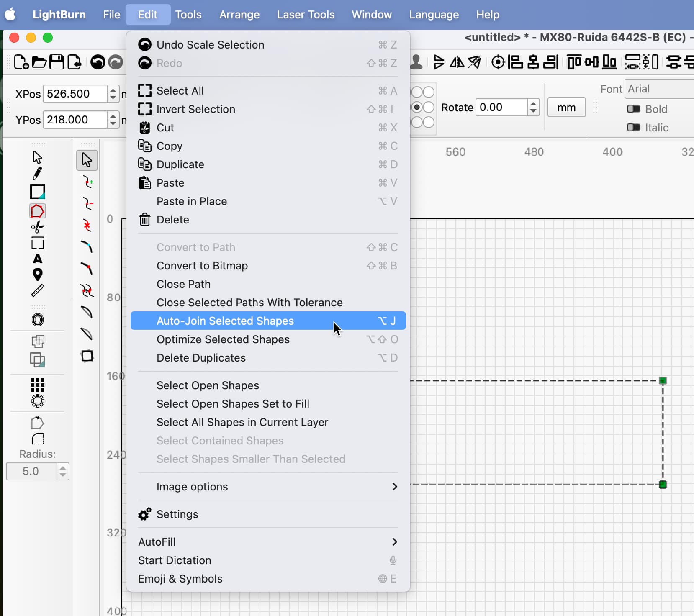The width and height of the screenshot is (694, 616).
Task: Click the Open file folder icon
Action: coord(39,62)
